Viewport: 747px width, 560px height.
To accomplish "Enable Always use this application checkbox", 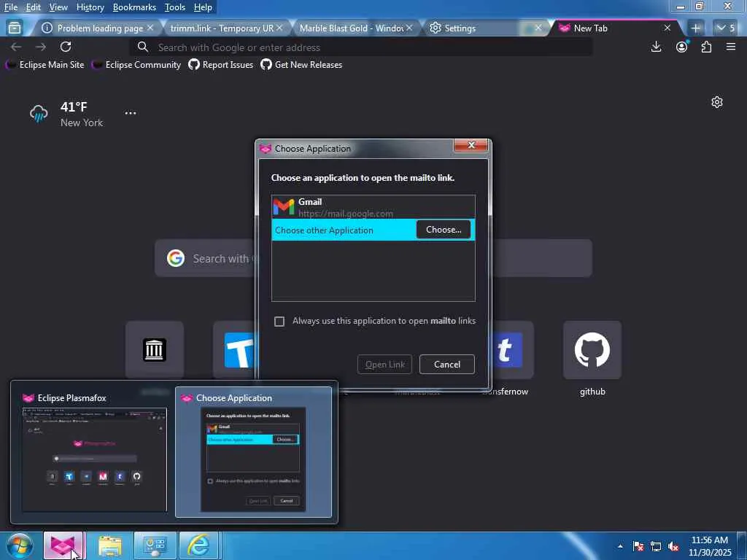I will pos(279,322).
